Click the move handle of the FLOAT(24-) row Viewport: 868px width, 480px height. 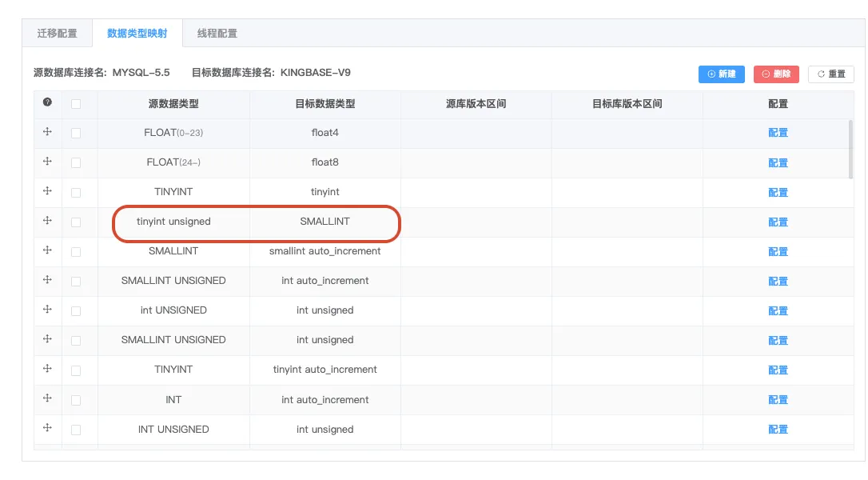tap(48, 162)
